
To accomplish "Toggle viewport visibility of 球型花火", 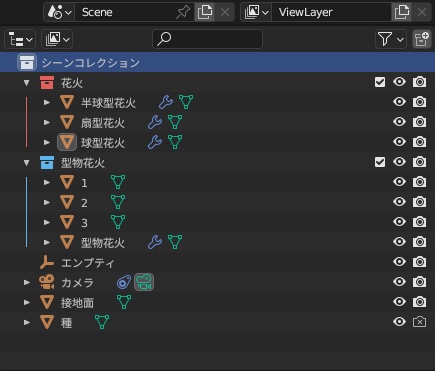I will [x=399, y=142].
